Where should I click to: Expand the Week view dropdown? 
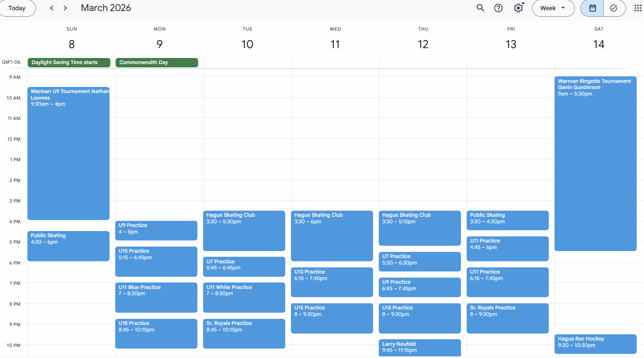[x=553, y=8]
